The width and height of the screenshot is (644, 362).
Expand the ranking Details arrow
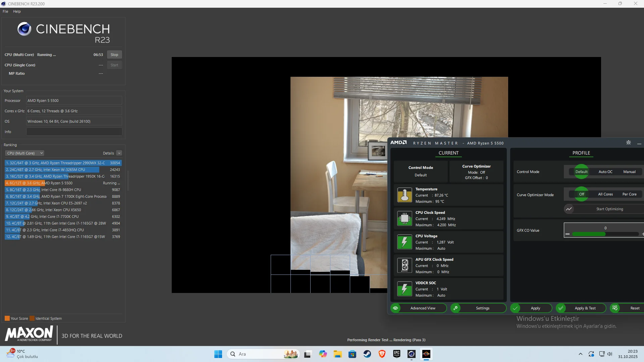(119, 153)
